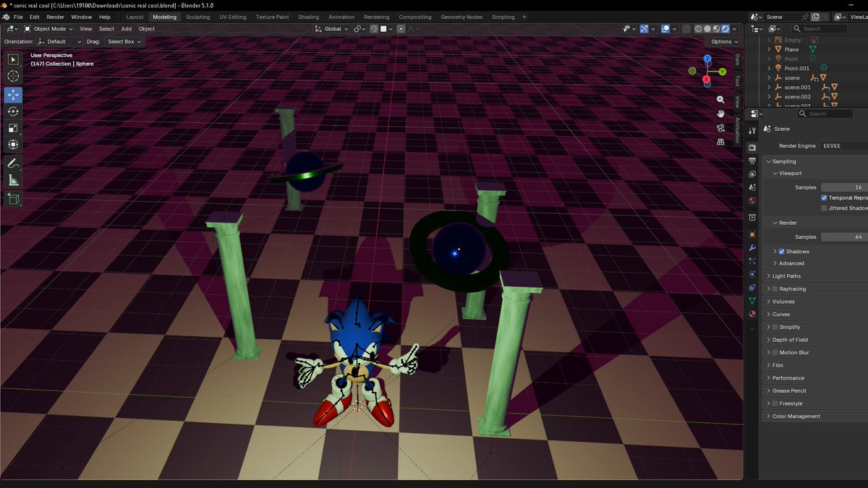
Task: Click the outliner Search field
Action: click(820, 29)
